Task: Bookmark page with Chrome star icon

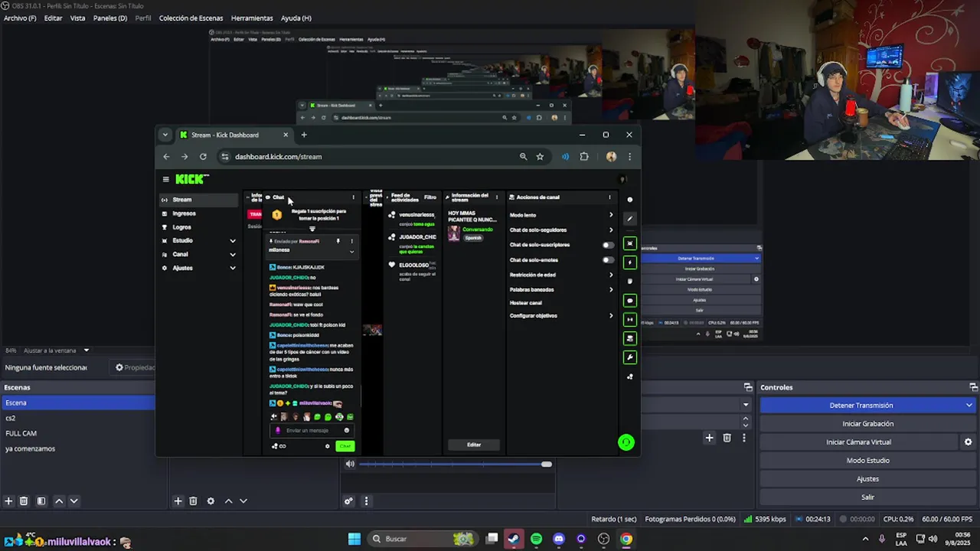Action: pyautogui.click(x=540, y=157)
